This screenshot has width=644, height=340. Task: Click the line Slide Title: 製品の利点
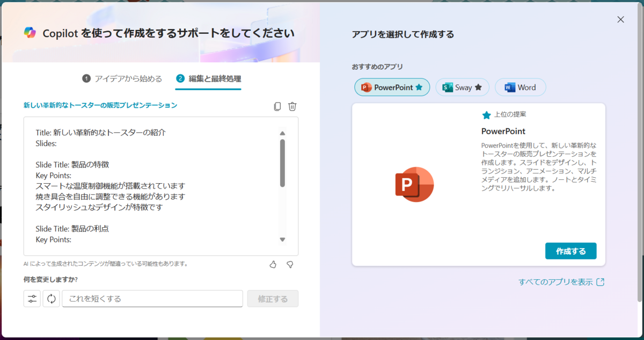pos(72,229)
